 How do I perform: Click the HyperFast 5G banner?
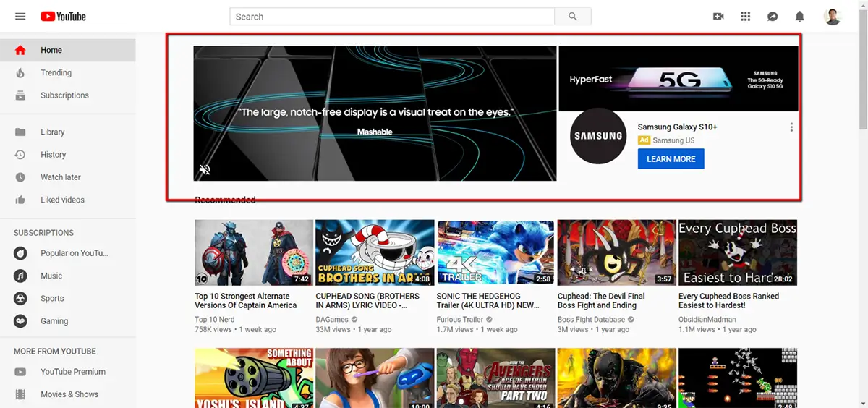point(678,78)
